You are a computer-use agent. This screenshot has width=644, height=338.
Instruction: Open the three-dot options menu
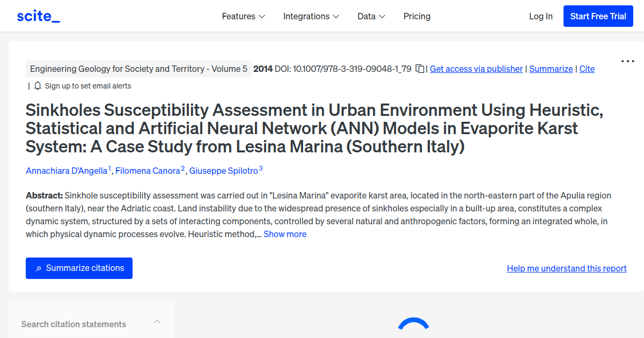pyautogui.click(x=627, y=61)
